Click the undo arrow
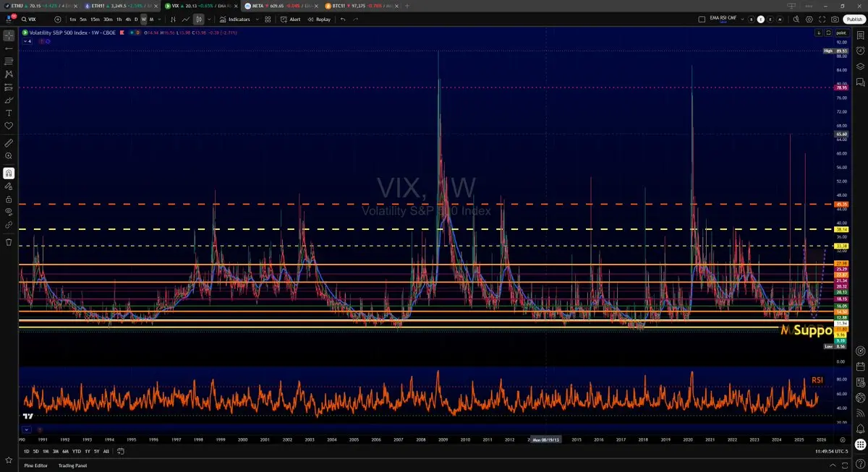The width and height of the screenshot is (868, 472). (x=343, y=19)
